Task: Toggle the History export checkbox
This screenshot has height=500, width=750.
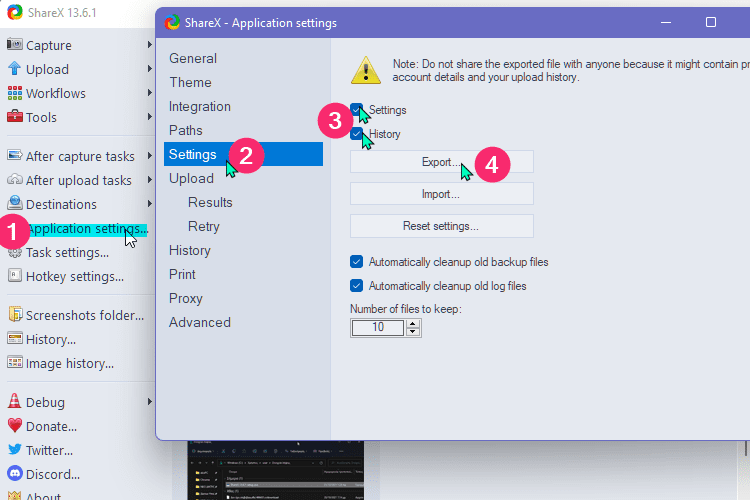Action: coord(356,133)
